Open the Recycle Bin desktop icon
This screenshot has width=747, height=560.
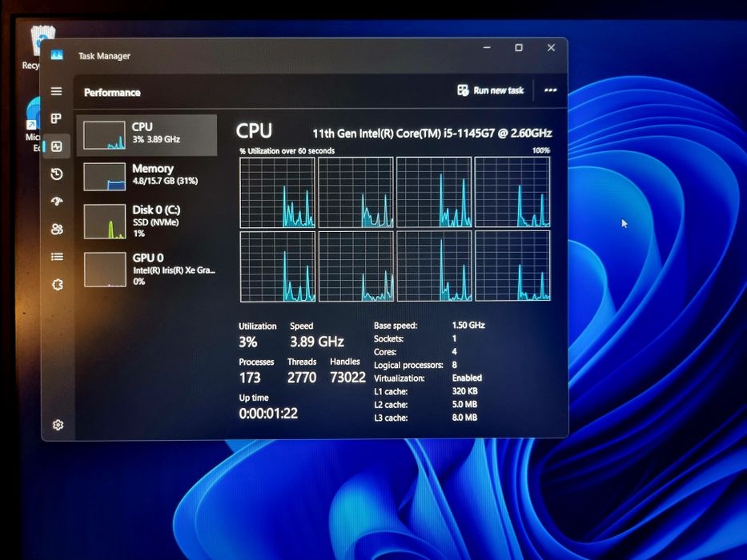pyautogui.click(x=40, y=48)
